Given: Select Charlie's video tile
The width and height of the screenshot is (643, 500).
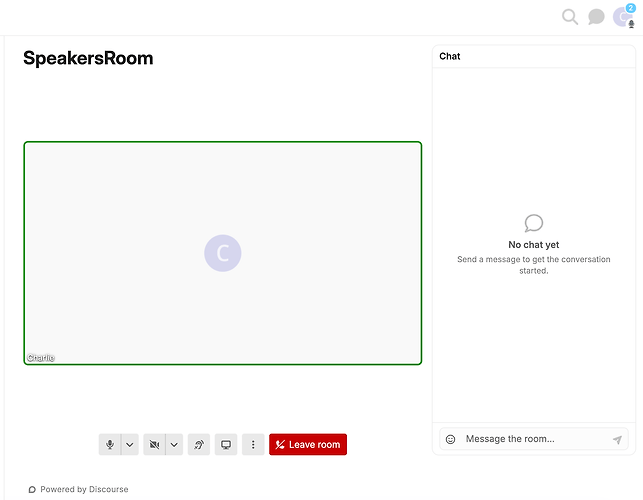Looking at the screenshot, I should coord(223,253).
